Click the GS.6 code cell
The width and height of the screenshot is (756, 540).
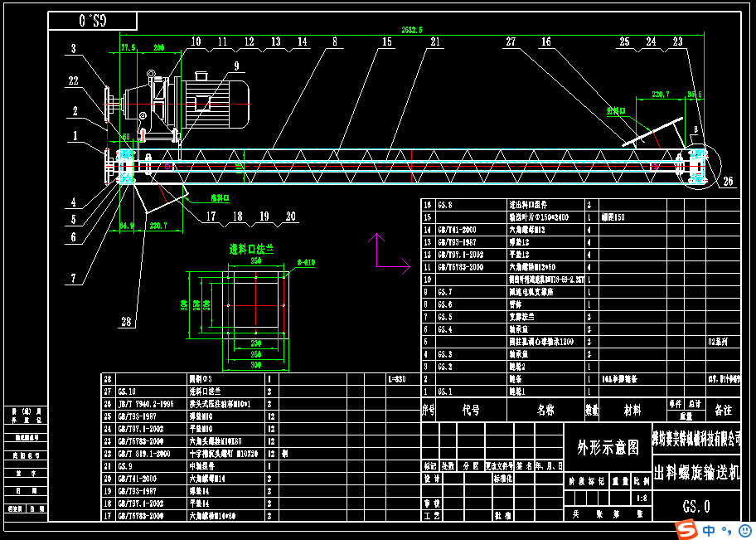[x=445, y=304]
